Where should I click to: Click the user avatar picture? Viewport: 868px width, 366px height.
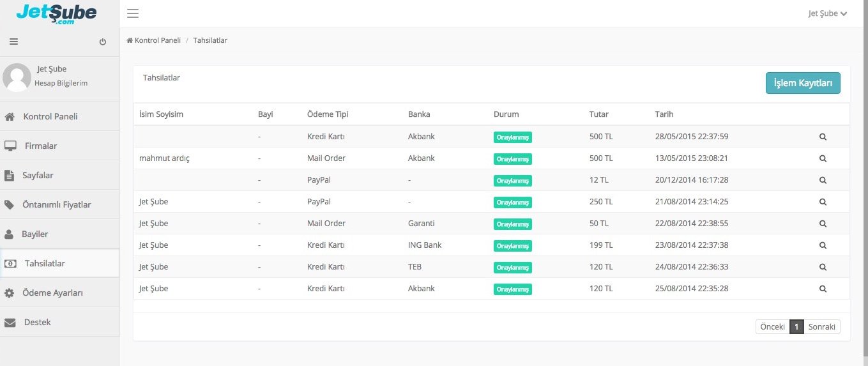(x=17, y=77)
